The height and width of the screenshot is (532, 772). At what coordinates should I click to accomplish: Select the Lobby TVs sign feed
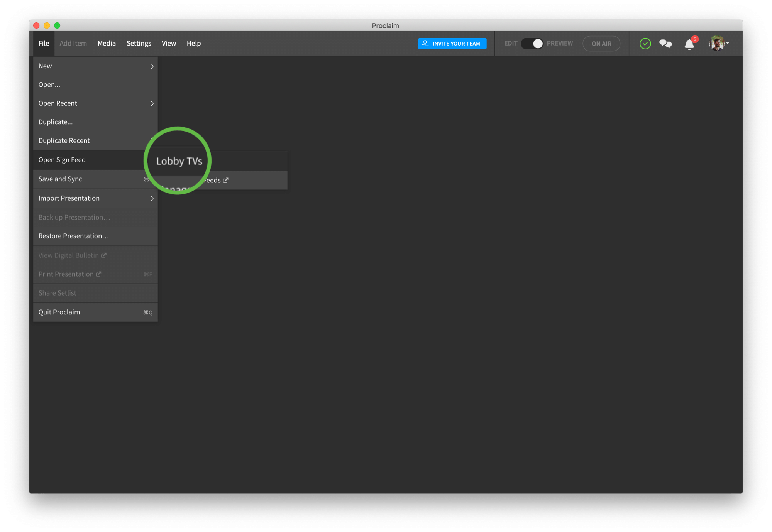click(x=179, y=161)
